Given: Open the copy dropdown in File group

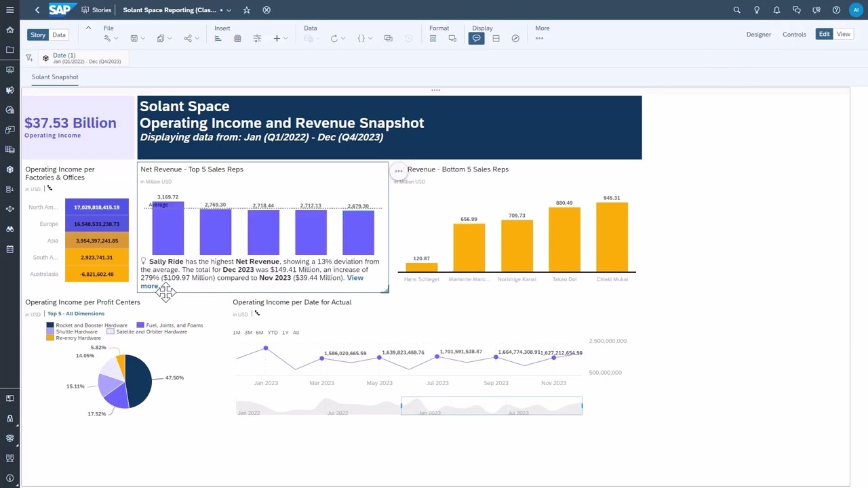Looking at the screenshot, I should 163,39.
